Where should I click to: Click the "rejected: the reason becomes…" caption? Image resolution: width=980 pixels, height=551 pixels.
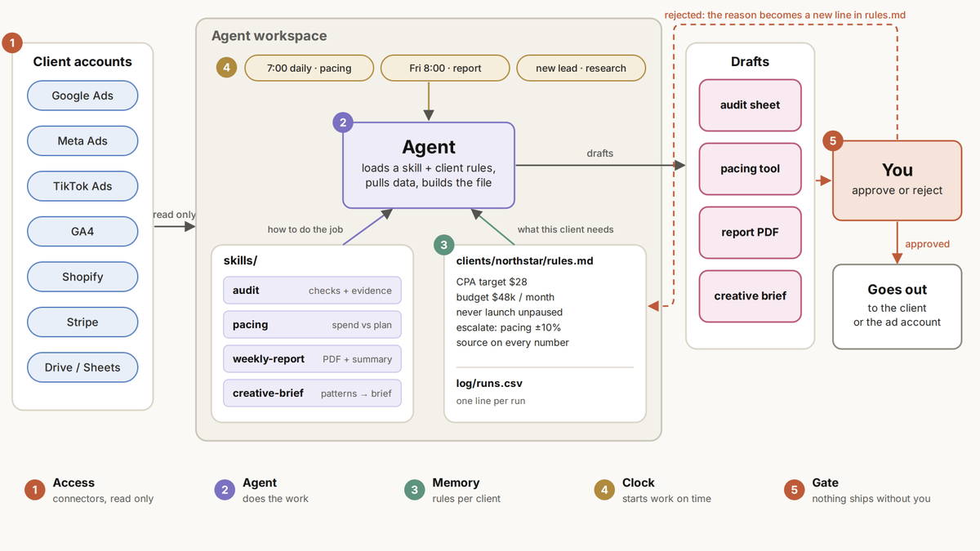point(785,15)
